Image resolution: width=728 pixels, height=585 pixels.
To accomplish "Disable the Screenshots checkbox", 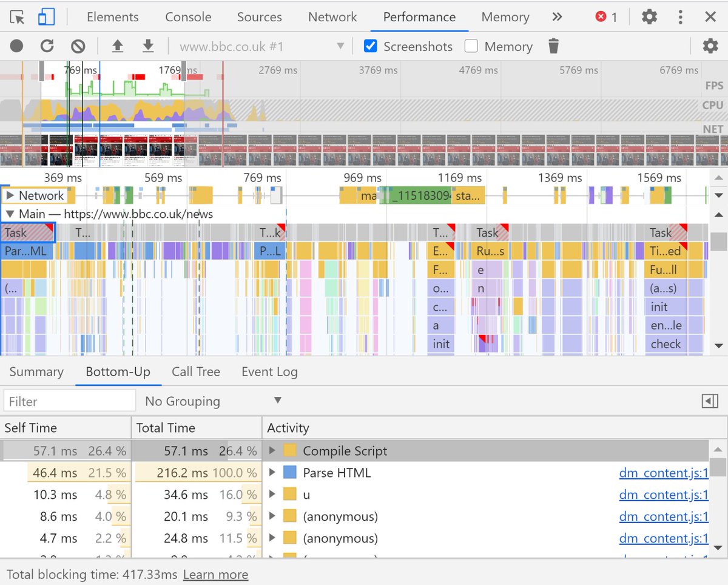I will point(370,46).
